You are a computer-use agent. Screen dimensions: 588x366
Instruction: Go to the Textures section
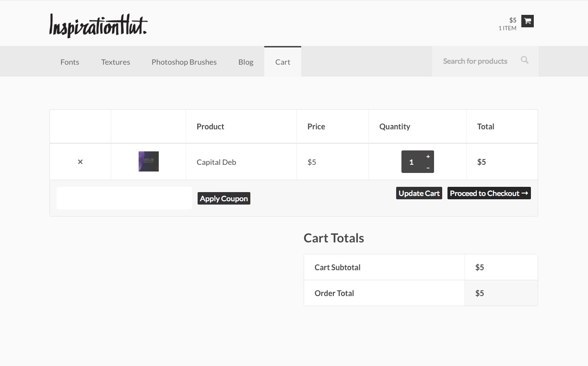(x=116, y=62)
